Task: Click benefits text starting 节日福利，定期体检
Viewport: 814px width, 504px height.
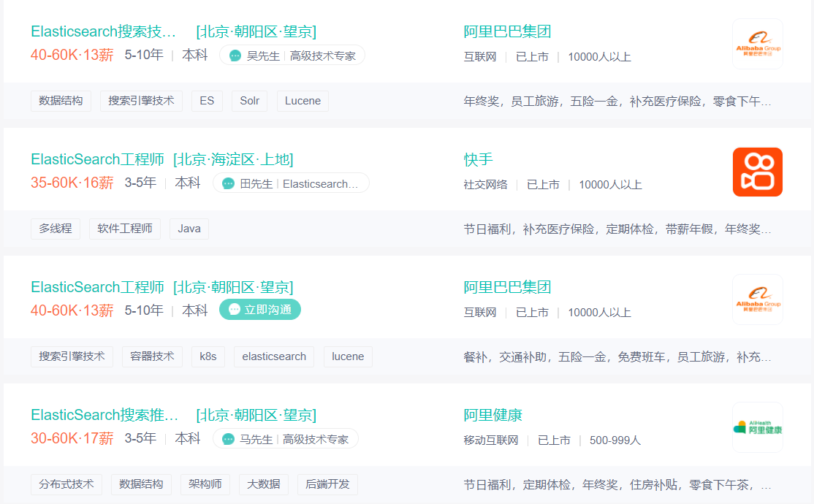Action: click(617, 485)
